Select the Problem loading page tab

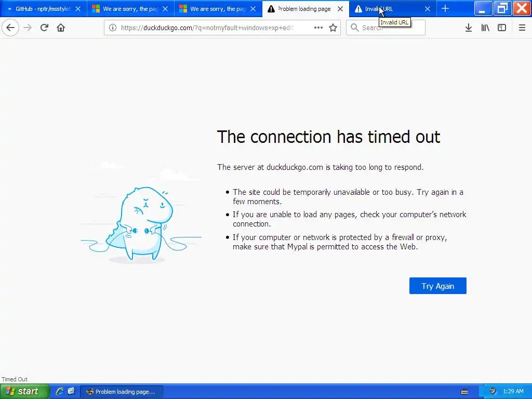tap(305, 9)
